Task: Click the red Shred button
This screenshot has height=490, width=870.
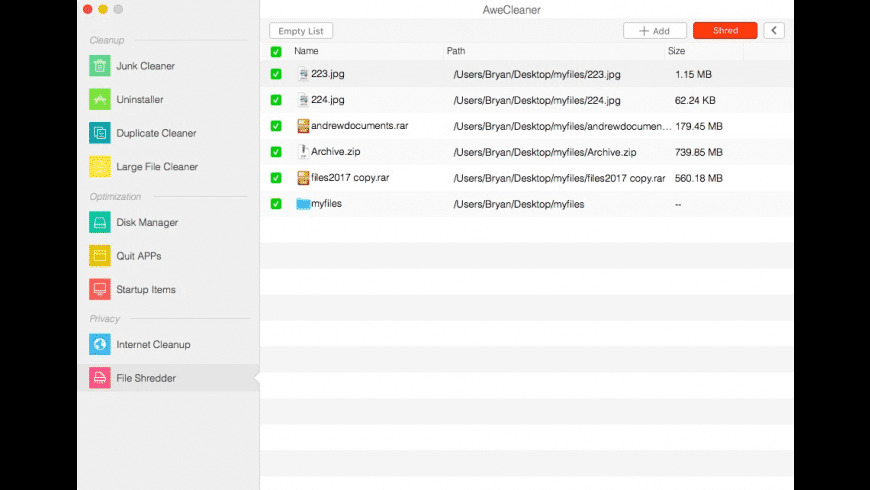Action: [x=725, y=31]
